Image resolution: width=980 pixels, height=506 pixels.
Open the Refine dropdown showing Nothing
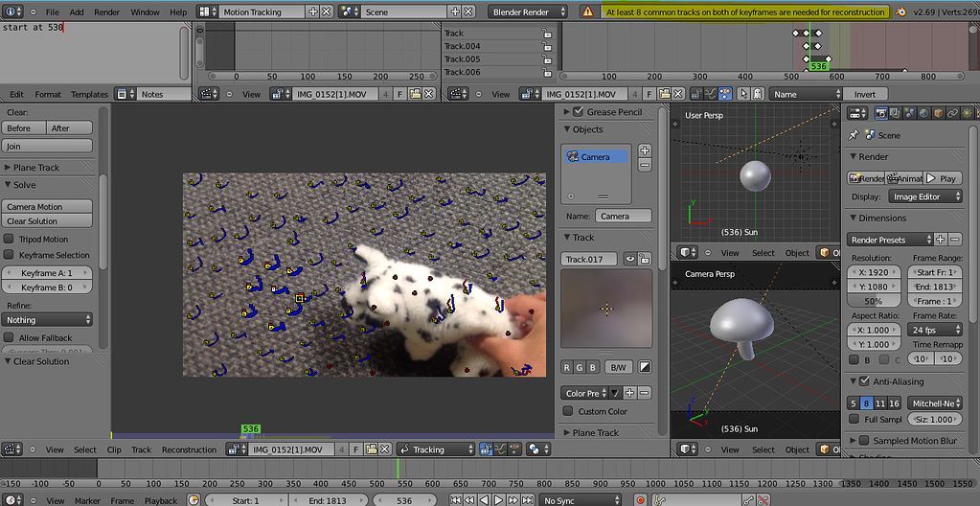point(48,320)
